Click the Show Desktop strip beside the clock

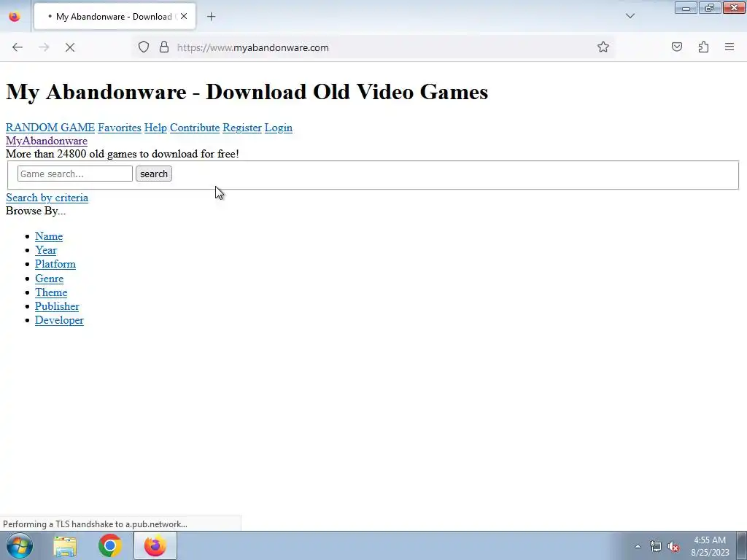point(742,545)
